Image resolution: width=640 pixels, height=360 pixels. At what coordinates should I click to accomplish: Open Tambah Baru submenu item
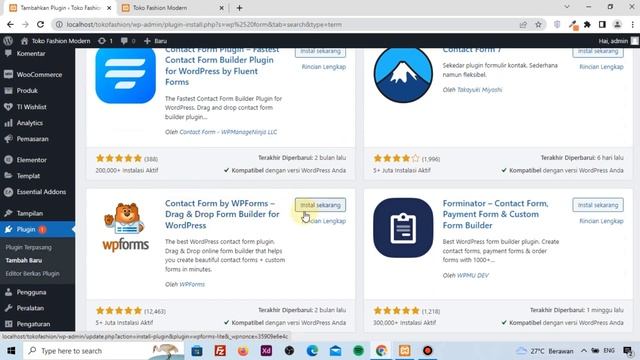[x=24, y=260]
